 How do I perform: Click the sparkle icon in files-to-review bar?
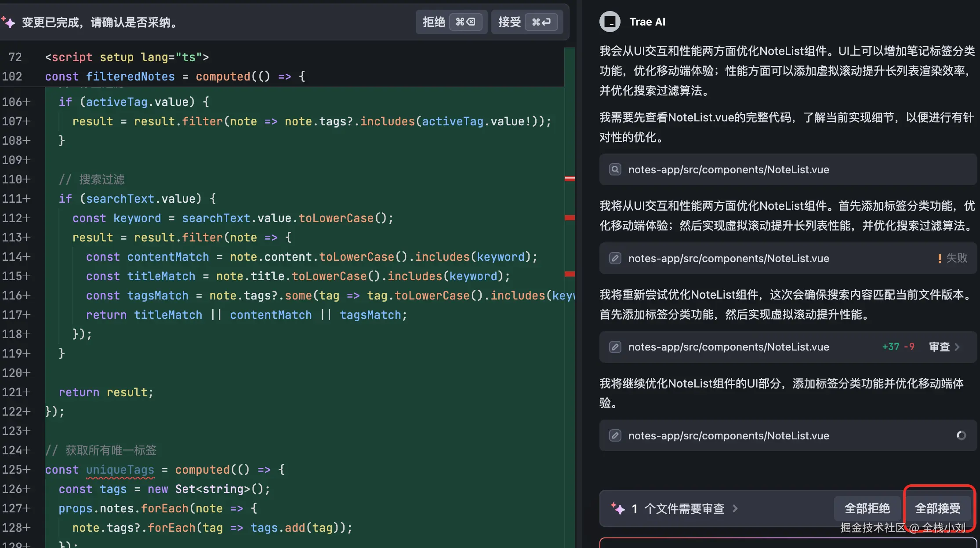tap(618, 508)
